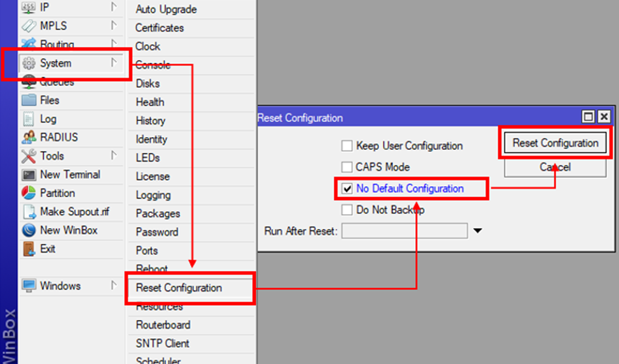Click the Log document icon
The height and width of the screenshot is (364, 619).
coord(29,119)
